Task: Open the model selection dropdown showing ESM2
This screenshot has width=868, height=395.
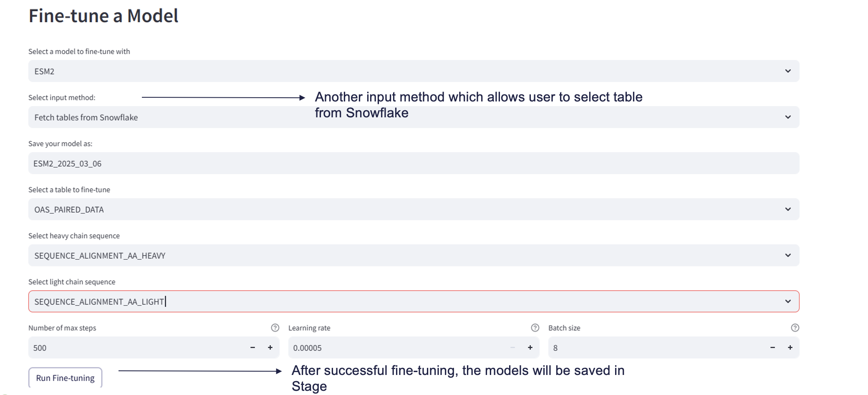Action: pos(788,71)
